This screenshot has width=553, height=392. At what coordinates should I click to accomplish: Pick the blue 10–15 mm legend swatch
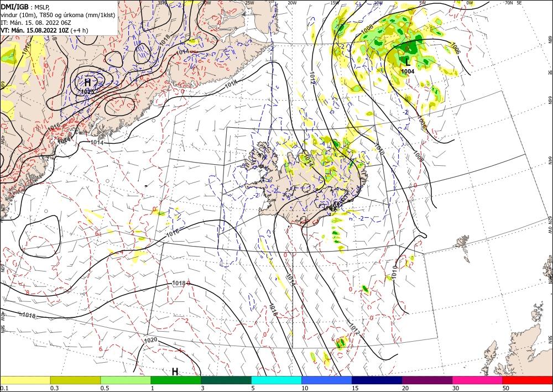pos(327,380)
